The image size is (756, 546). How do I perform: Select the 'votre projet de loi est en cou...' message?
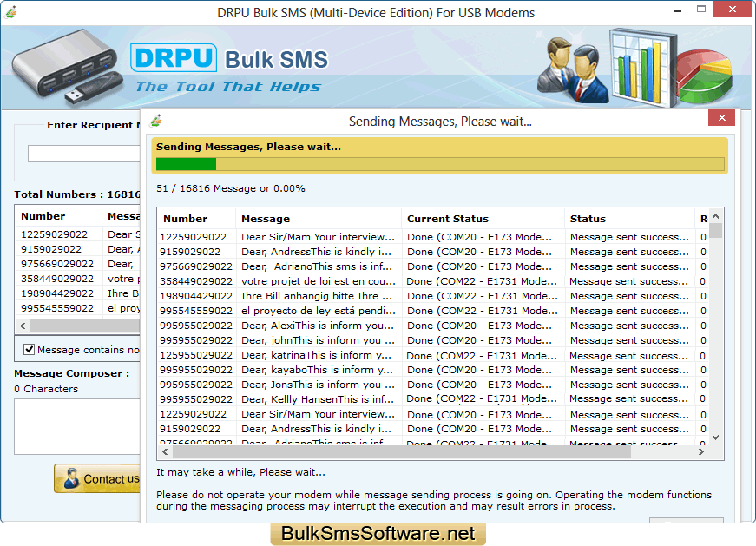[x=319, y=281]
